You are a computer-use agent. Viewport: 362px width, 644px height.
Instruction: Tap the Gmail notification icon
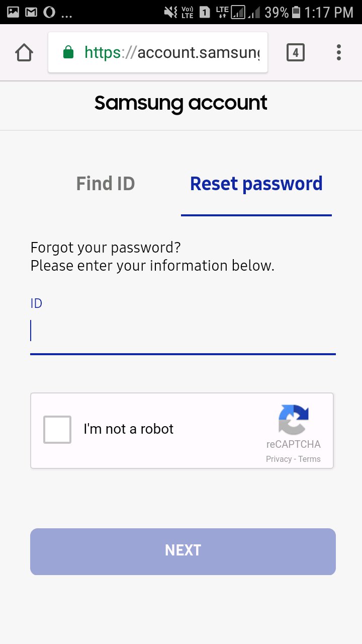coord(31,12)
